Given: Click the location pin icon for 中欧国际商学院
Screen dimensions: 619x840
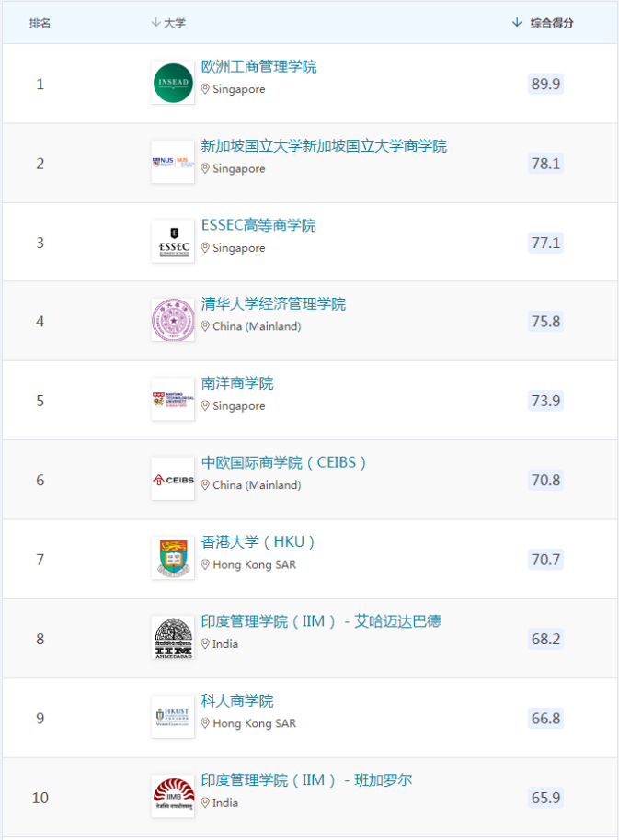Looking at the screenshot, I should click(x=205, y=485).
